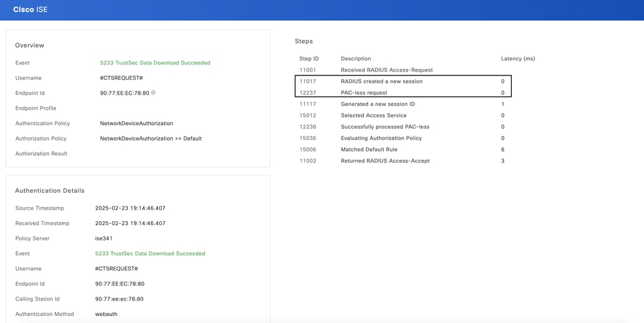Select step ID 15036
Screen dimensions: 644x323
tap(307, 138)
